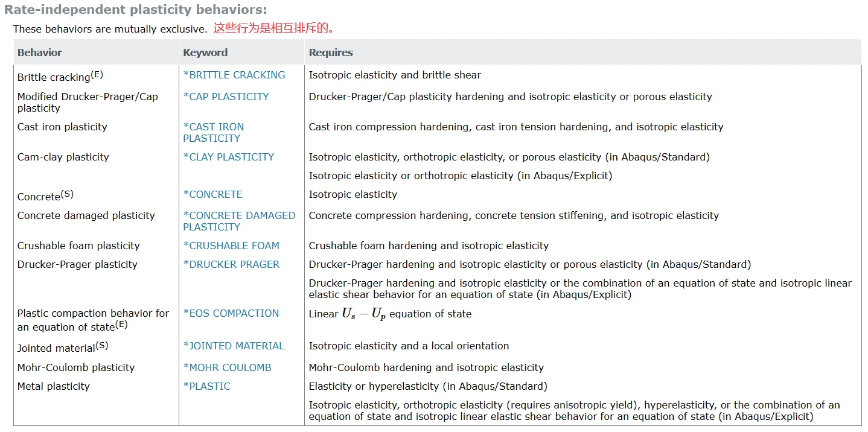The height and width of the screenshot is (432, 868).
Task: Follow the *PLASTIC keyword link
Action: point(206,386)
